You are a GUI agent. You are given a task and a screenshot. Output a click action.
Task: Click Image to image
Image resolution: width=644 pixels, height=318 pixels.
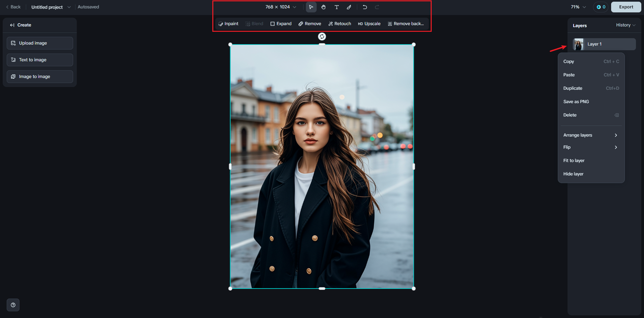(40, 76)
